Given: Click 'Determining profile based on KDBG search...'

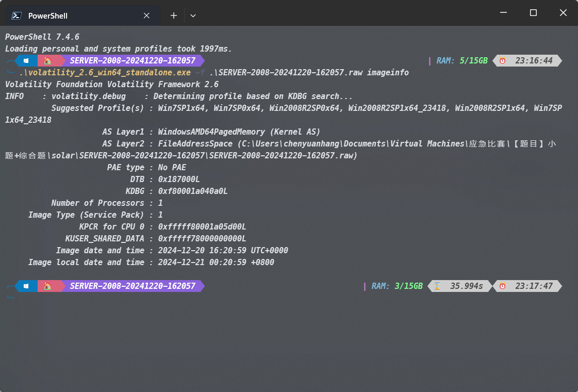Looking at the screenshot, I should (253, 96).
